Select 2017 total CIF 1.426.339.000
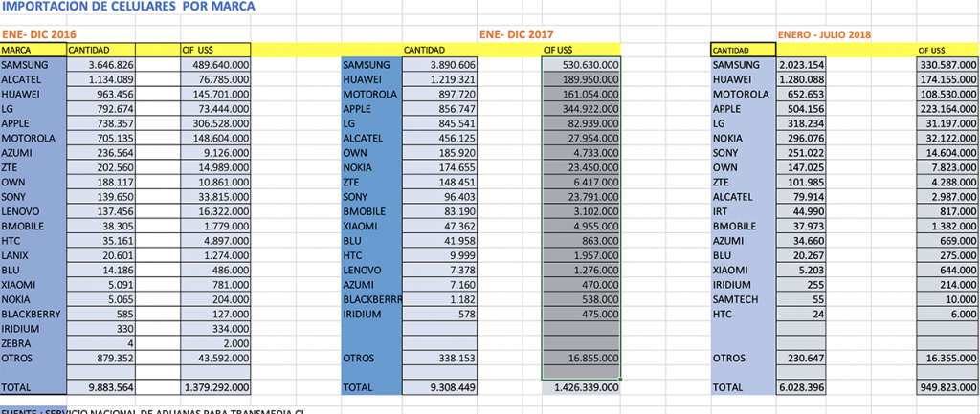980x414 pixels. pyautogui.click(x=581, y=388)
